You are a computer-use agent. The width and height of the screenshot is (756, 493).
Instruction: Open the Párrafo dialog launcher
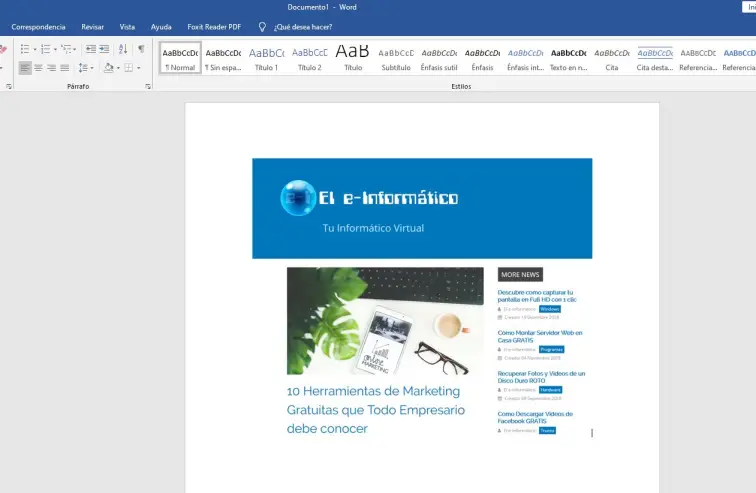[x=148, y=87]
